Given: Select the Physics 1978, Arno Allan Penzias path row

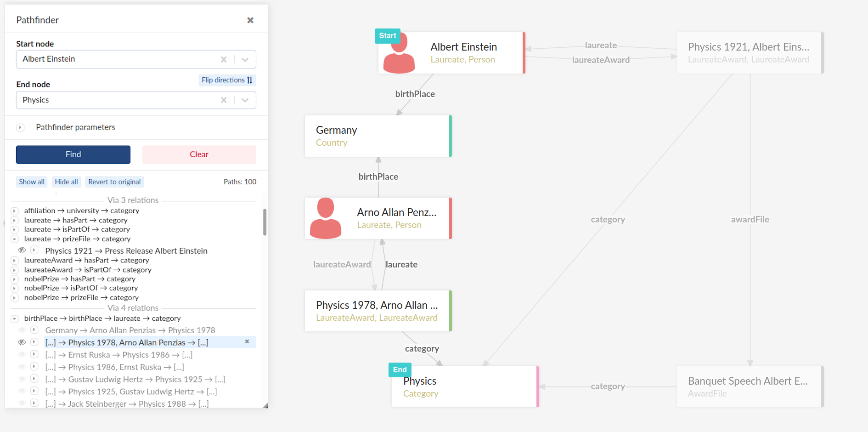Looking at the screenshot, I should 150,342.
